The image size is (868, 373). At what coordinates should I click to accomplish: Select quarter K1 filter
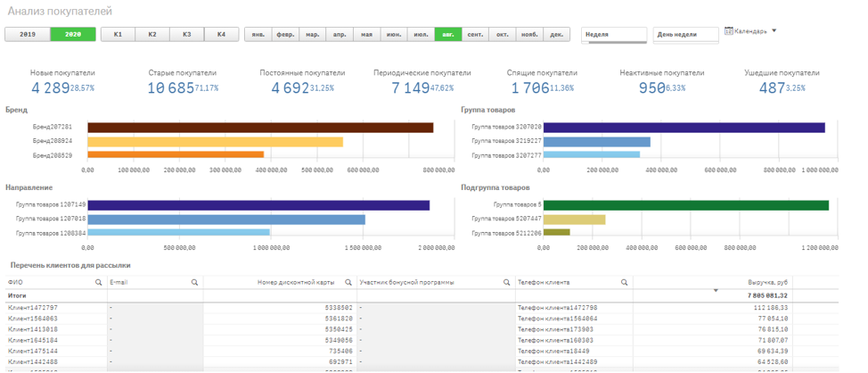tap(118, 34)
